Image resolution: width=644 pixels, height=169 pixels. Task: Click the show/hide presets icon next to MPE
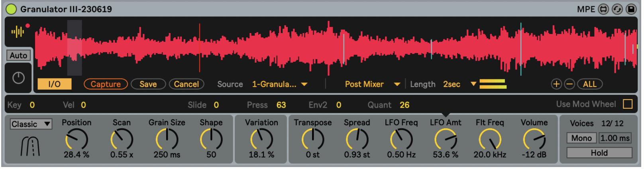[604, 9]
